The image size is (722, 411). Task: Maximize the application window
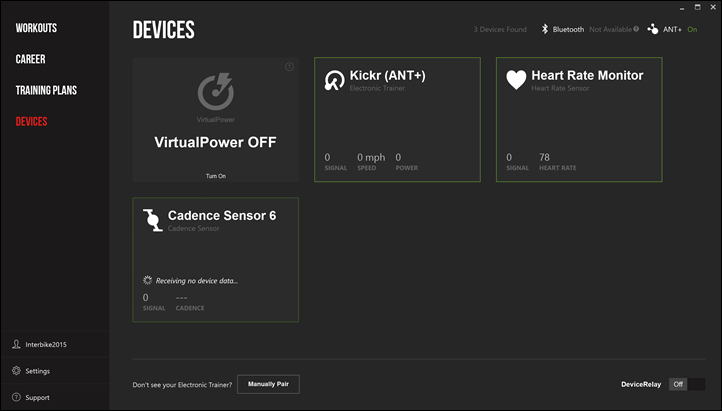tap(698, 7)
